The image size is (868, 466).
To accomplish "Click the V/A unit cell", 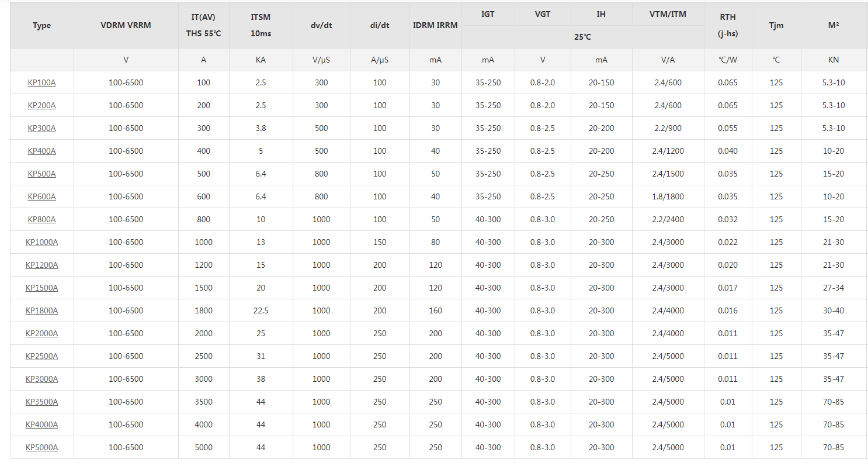I will (x=668, y=60).
